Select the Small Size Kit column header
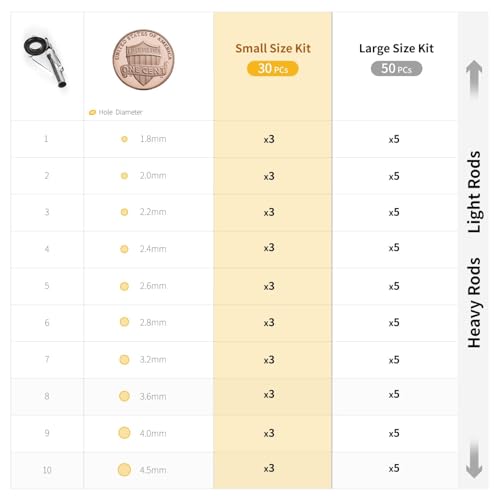 tap(273, 48)
